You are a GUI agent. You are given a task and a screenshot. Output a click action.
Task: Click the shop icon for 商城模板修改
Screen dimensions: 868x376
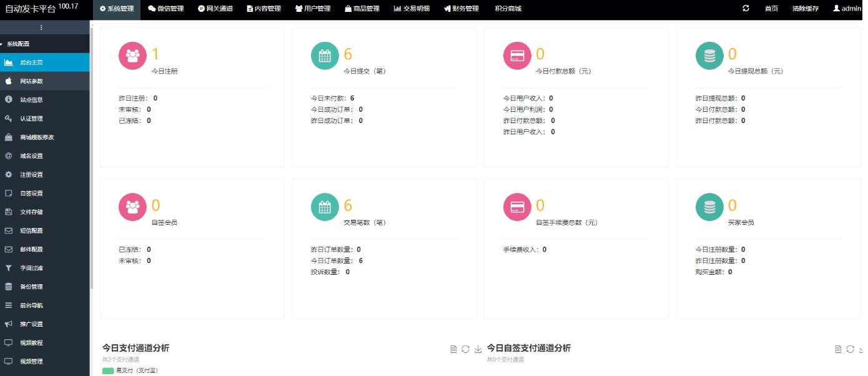(9, 137)
